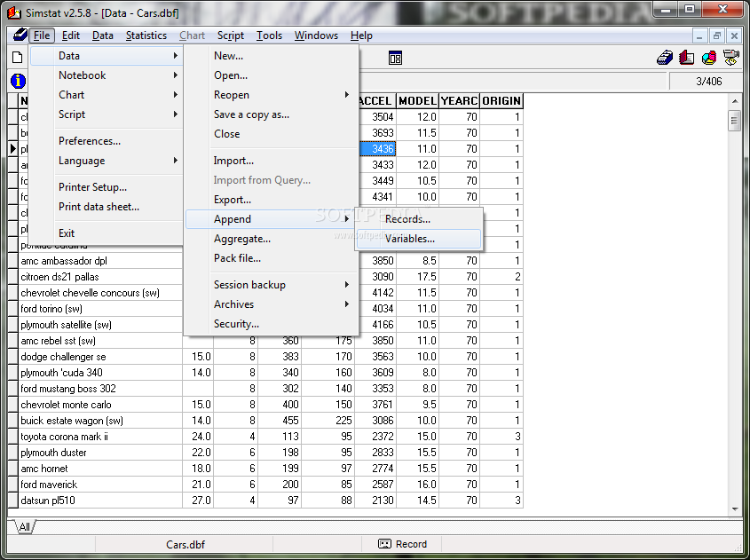The width and height of the screenshot is (750, 560).
Task: Select the highlighted cell 3436
Action: click(377, 149)
